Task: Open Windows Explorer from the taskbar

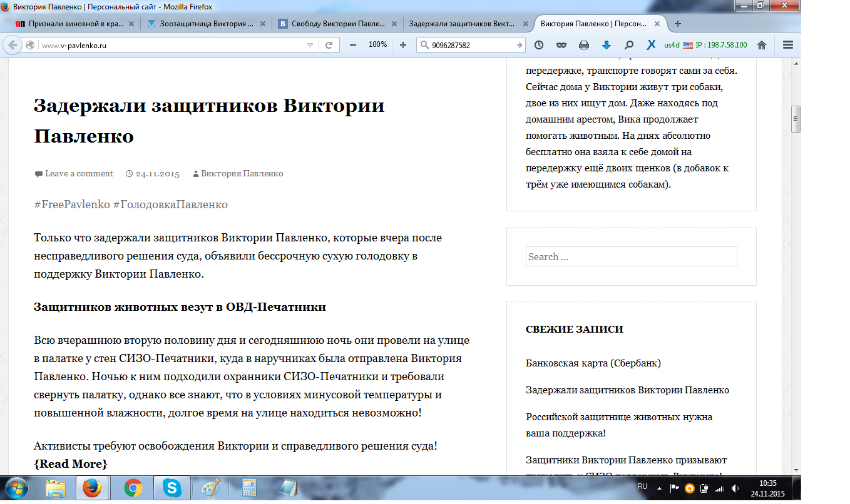Action: (56, 488)
